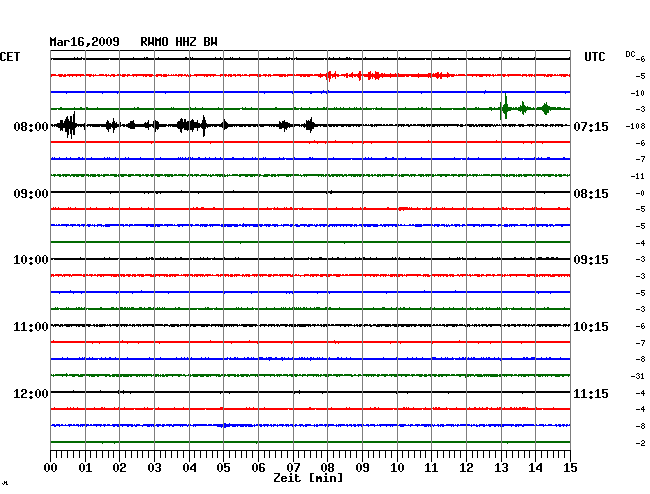The image size is (650, 494).
Task: Select the 09:00 CET time label
Action: 31,194
